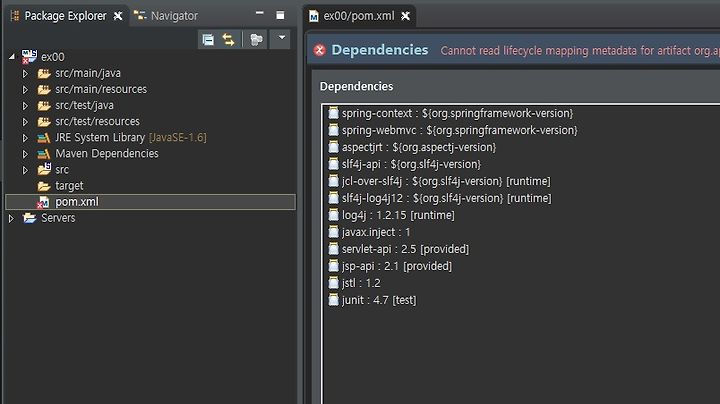This screenshot has width=720, height=404.
Task: Click Collapse All icon in Package Explorer toolbar
Action: point(208,39)
